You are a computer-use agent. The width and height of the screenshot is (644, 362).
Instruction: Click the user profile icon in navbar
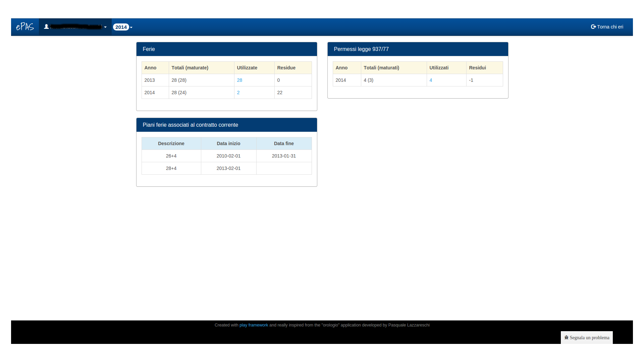point(46,26)
